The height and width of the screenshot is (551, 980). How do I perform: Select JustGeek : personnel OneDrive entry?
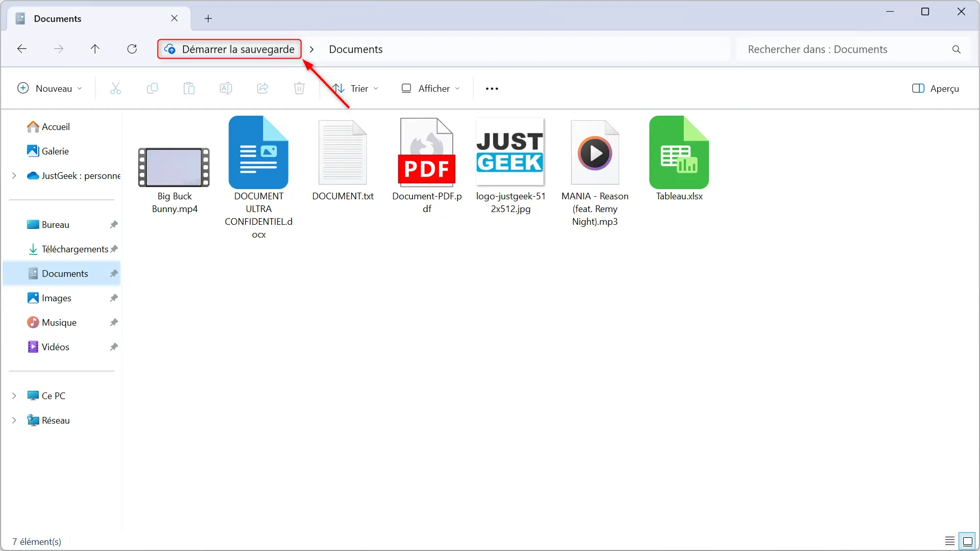click(x=74, y=176)
